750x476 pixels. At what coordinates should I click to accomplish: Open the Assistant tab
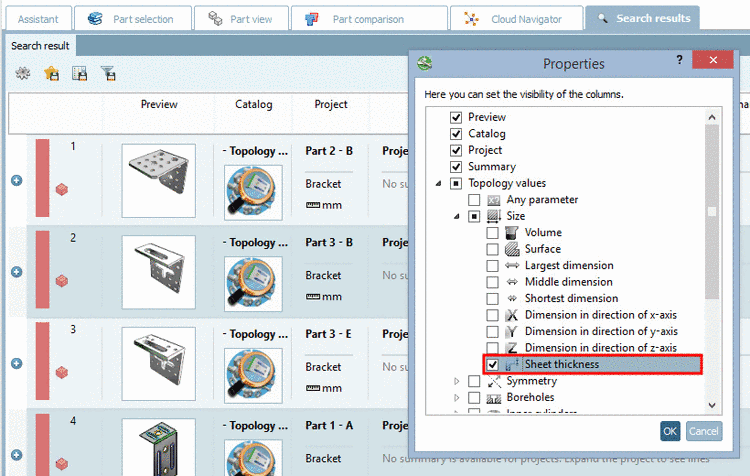[38, 19]
